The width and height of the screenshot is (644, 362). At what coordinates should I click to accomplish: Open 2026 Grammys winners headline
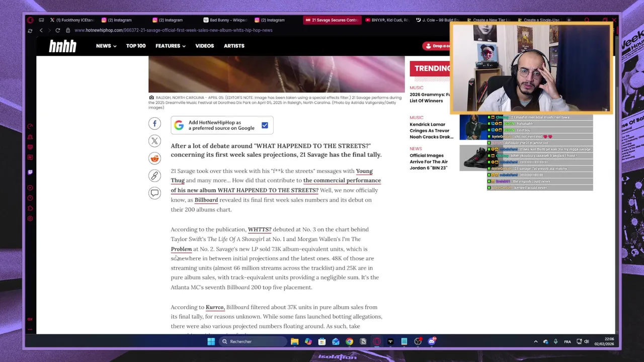coord(430,98)
